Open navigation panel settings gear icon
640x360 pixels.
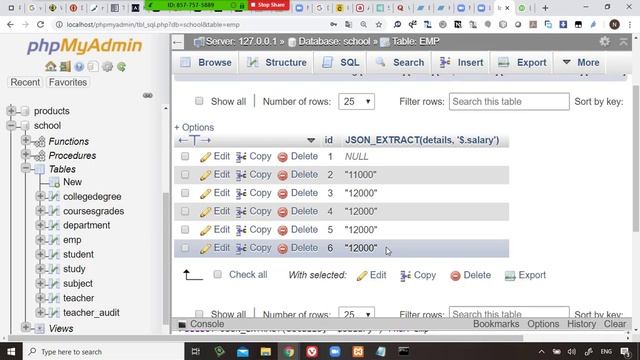(x=107, y=66)
